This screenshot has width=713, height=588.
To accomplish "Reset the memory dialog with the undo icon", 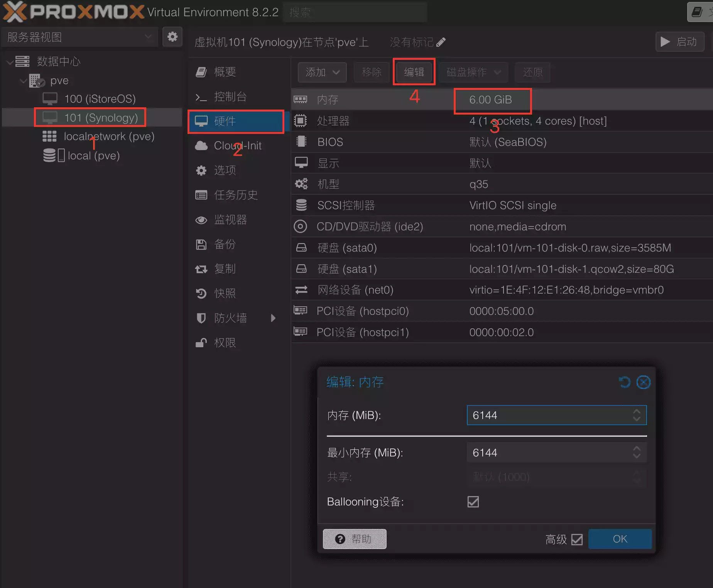I will pos(624,382).
